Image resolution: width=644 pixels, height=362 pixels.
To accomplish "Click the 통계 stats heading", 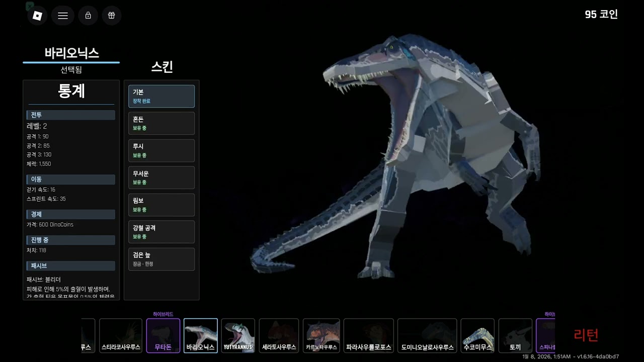I will click(71, 91).
